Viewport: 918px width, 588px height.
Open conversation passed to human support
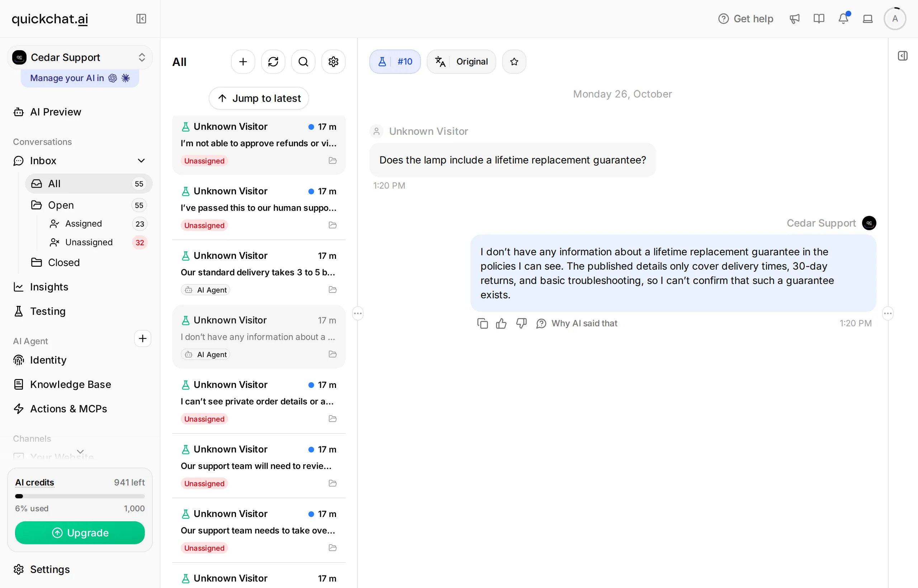259,208
